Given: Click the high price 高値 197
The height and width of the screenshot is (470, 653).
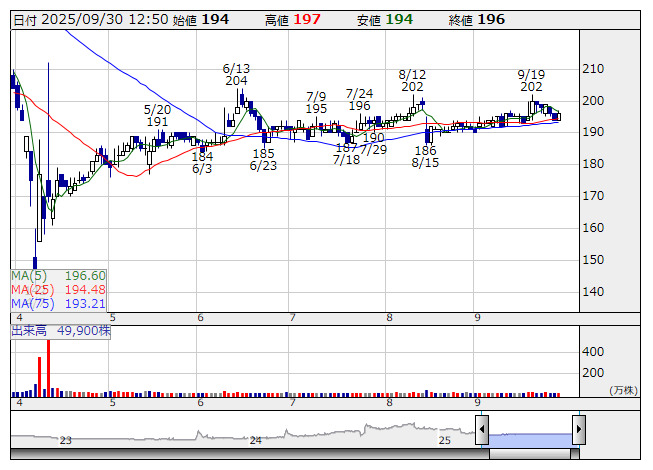Looking at the screenshot, I should [x=293, y=20].
